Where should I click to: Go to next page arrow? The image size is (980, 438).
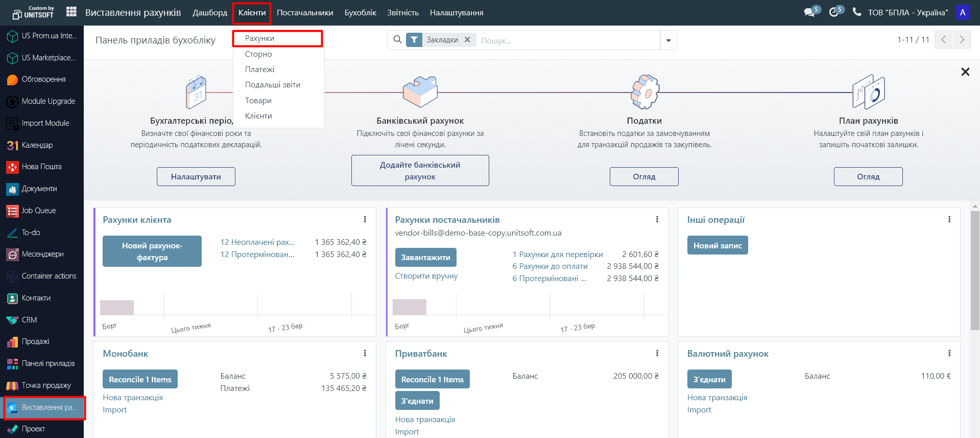coord(962,40)
